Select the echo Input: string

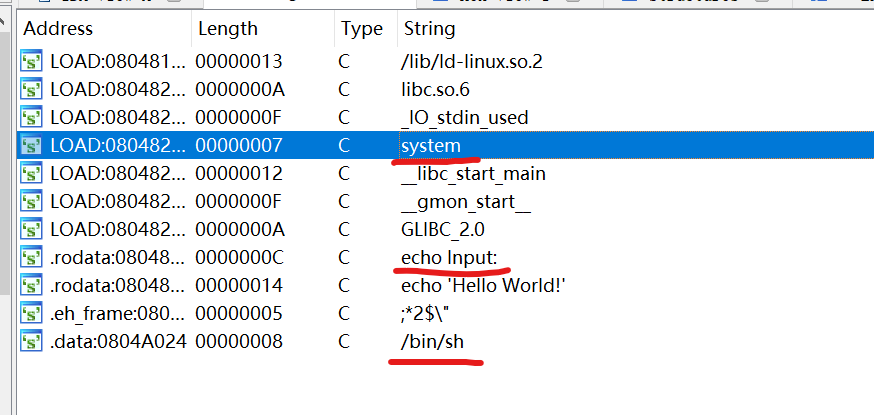(449, 257)
